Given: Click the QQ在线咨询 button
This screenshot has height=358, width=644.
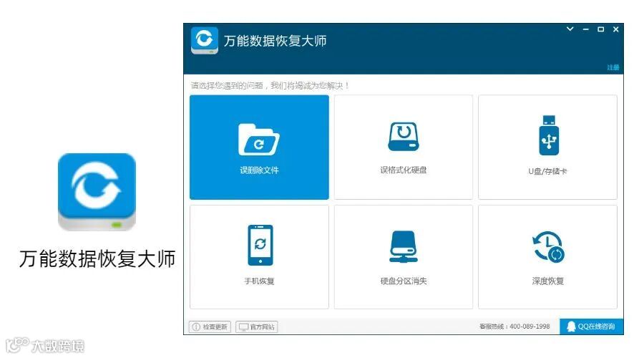Looking at the screenshot, I should point(592,326).
